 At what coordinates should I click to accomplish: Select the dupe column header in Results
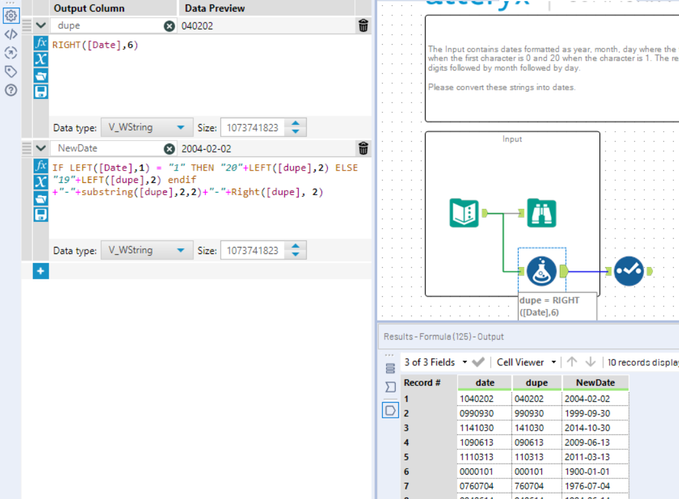537,382
